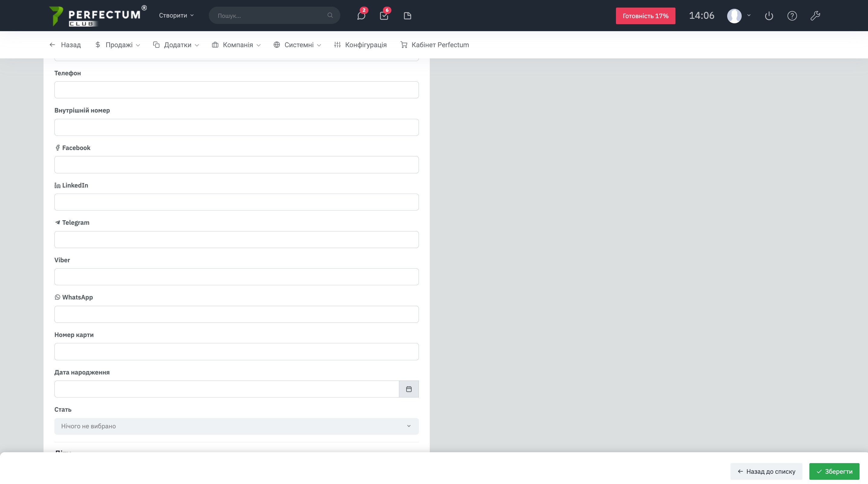Click the Готовність 17% progress button

click(645, 16)
